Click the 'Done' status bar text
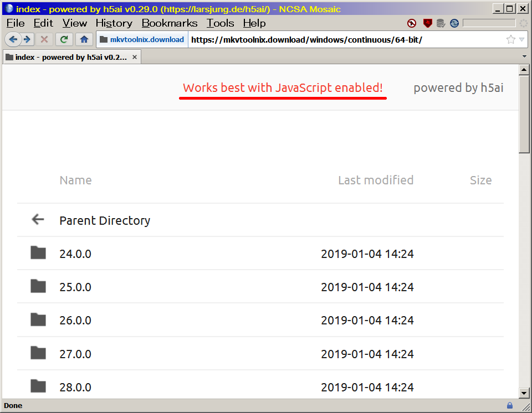 click(13, 406)
